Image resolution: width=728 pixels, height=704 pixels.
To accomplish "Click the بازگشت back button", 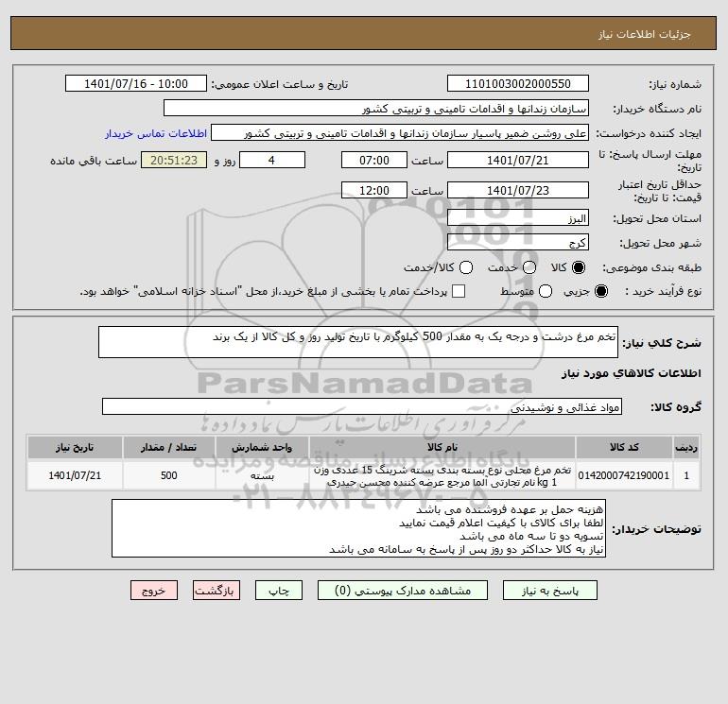I will (217, 591).
